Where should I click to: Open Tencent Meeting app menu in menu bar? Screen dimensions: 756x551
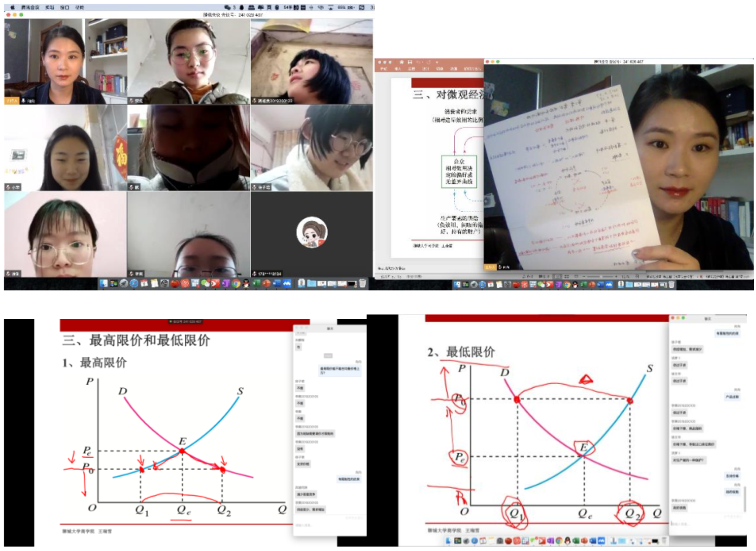click(x=30, y=7)
